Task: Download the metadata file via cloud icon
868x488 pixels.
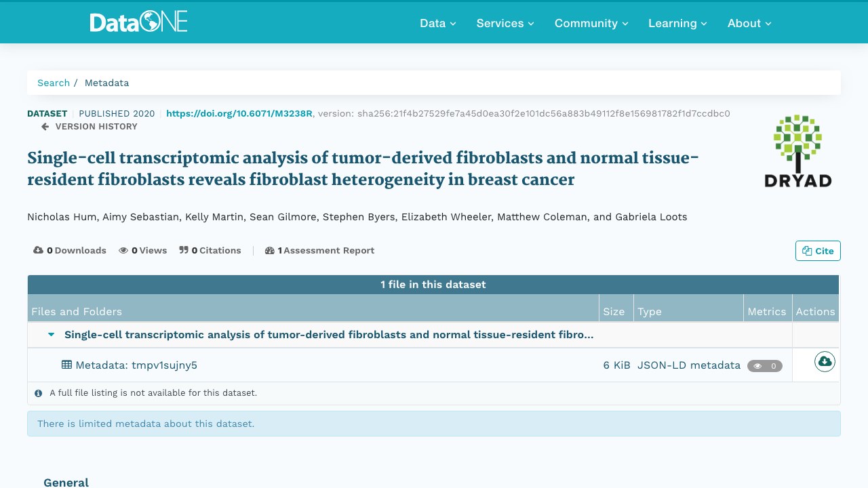Action: 825,361
